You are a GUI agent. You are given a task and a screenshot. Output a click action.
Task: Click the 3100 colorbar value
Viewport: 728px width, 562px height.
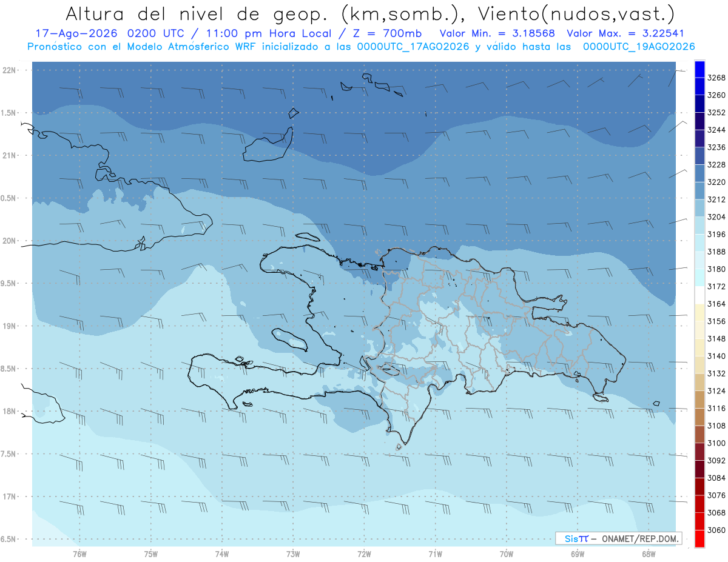point(716,443)
